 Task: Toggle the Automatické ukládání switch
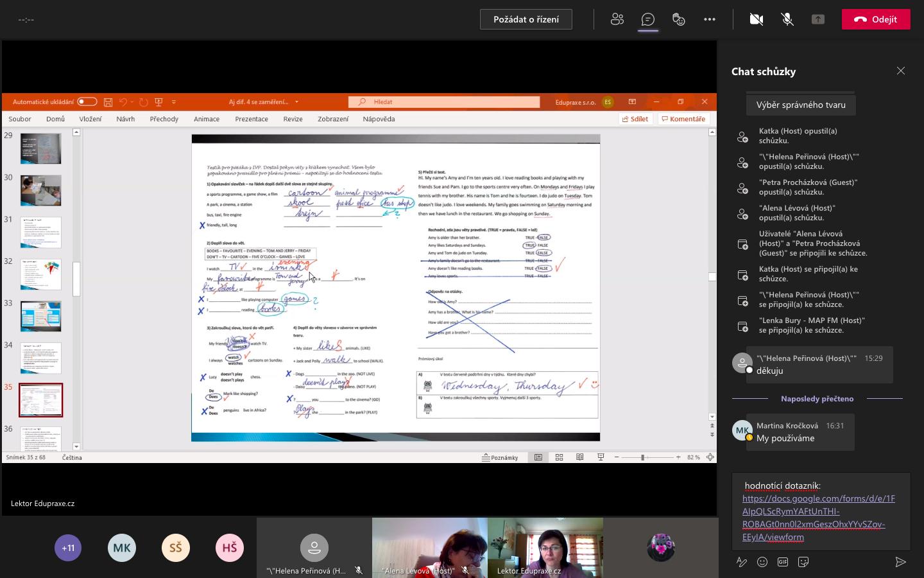87,101
